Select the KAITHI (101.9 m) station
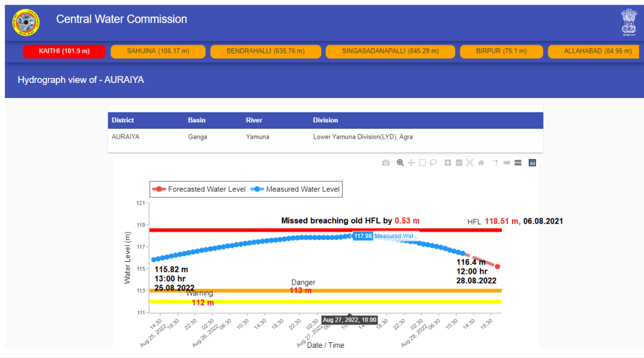 [64, 51]
